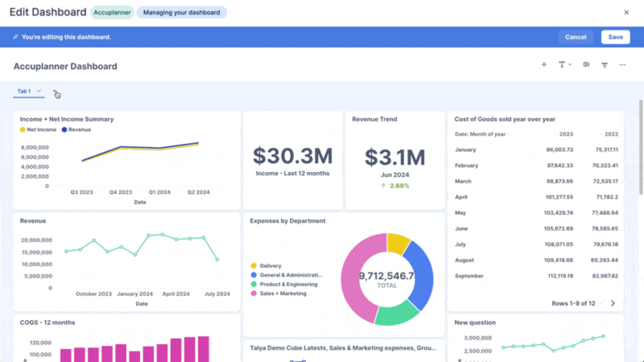Toggle the Delivery legend item
Image resolution: width=644 pixels, height=362 pixels.
coord(266,266)
